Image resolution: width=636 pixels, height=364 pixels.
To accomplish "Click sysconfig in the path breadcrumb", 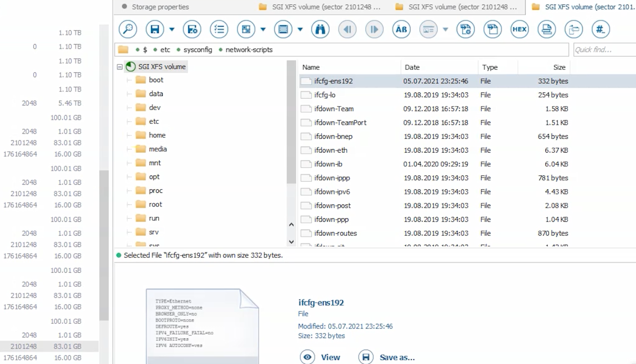I will pyautogui.click(x=198, y=50).
